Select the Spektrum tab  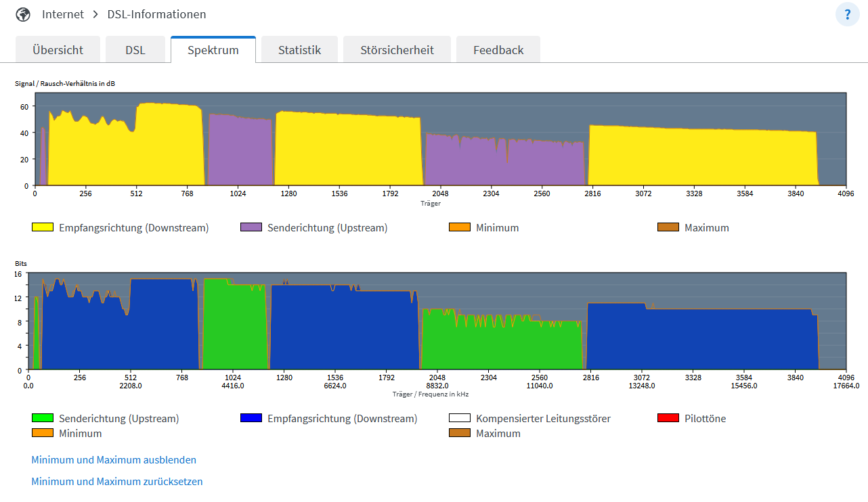pos(213,50)
